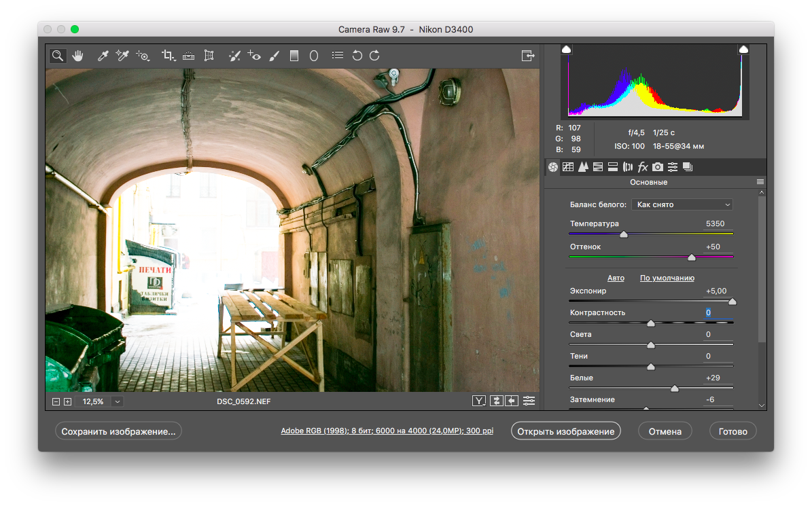Click the Контрастность value input field
Image resolution: width=812 pixels, height=506 pixels.
(x=718, y=312)
